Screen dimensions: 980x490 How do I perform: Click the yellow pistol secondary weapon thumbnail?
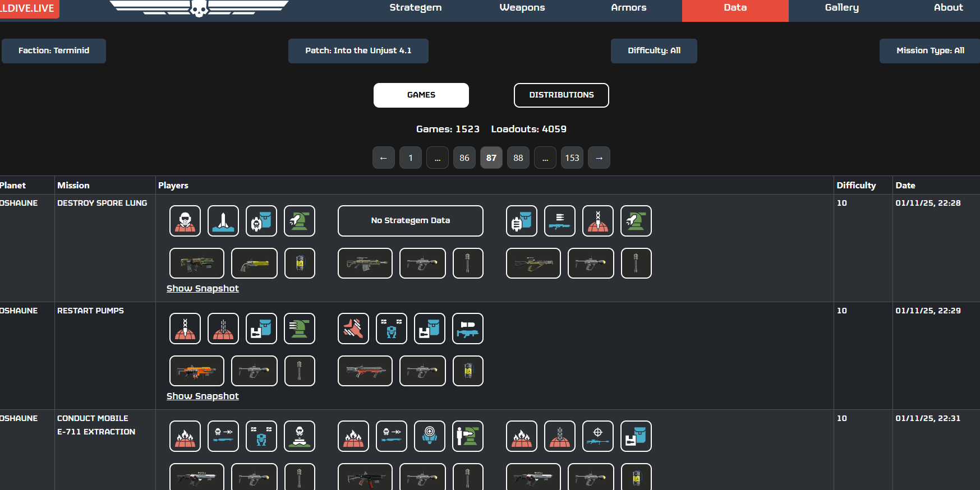point(255,264)
